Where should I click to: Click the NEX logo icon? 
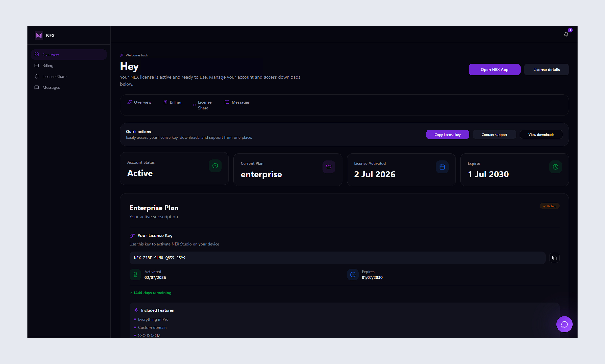point(39,35)
